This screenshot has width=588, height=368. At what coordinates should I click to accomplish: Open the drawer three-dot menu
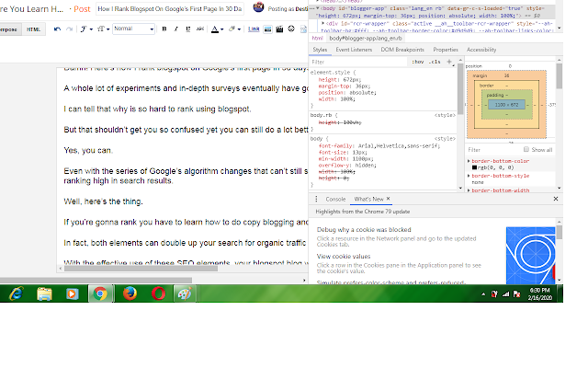(x=316, y=199)
